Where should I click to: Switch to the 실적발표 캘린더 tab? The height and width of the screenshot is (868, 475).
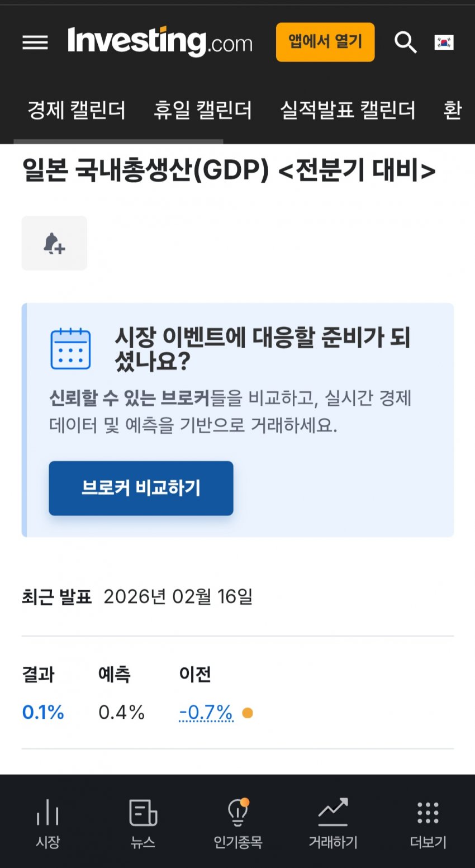tap(348, 110)
